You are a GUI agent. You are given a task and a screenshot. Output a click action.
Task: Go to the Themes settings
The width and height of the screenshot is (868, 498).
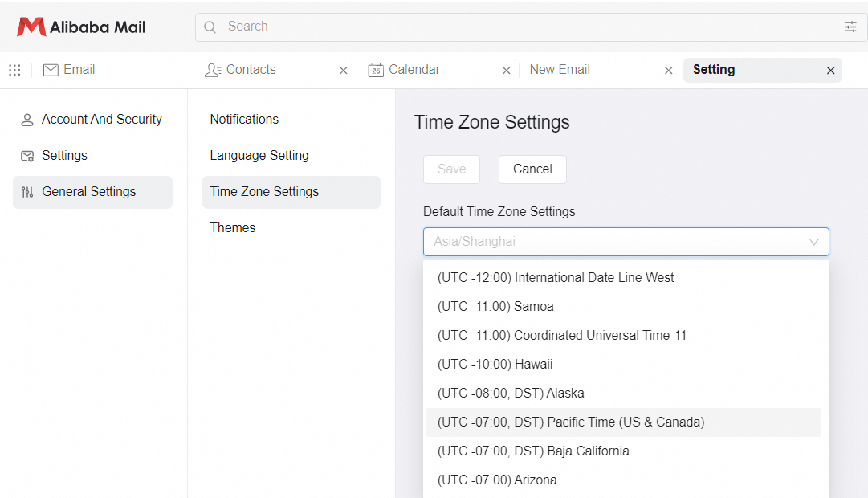click(x=233, y=228)
